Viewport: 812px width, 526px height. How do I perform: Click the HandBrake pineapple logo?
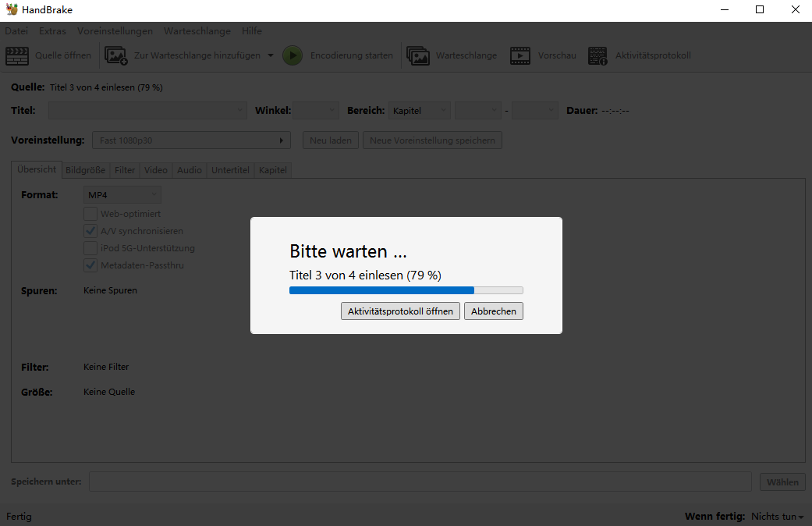[x=10, y=9]
